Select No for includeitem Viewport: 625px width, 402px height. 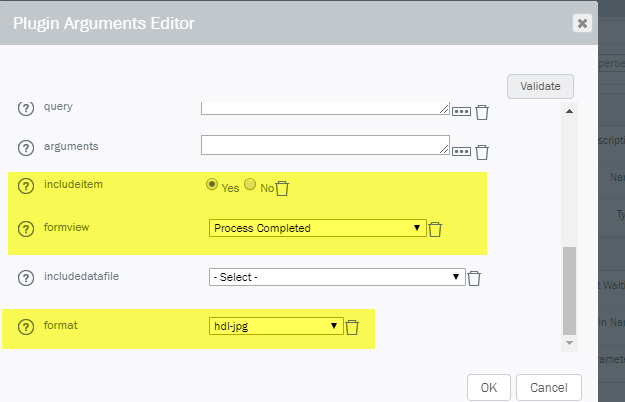pyautogui.click(x=250, y=186)
